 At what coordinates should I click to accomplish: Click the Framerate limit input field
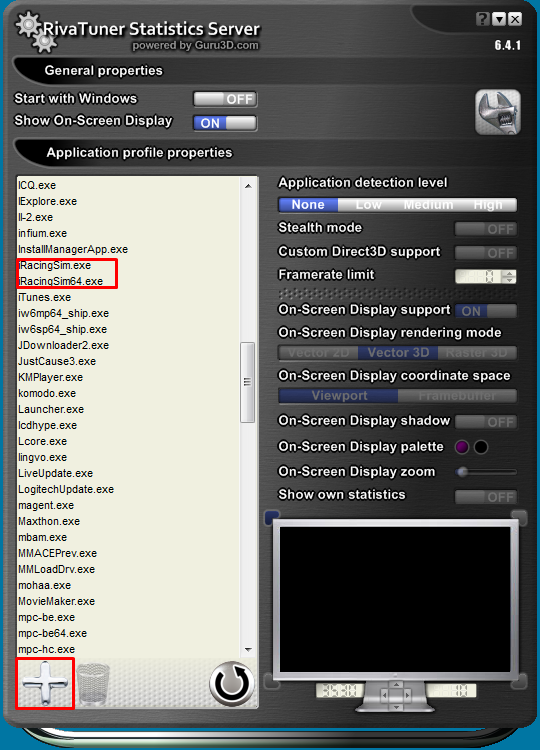click(478, 276)
